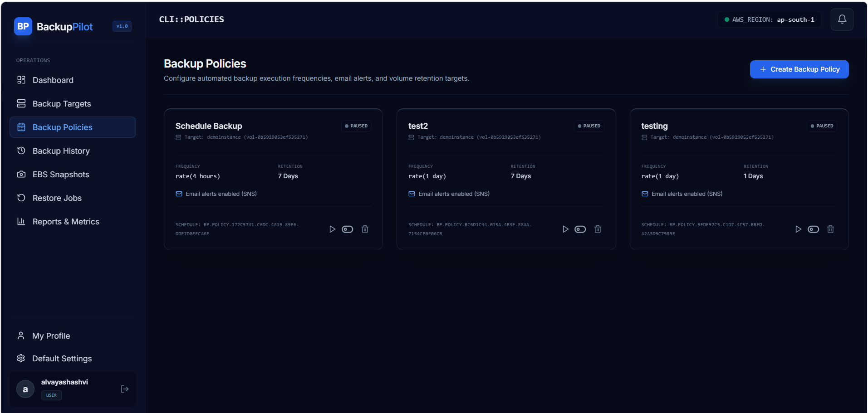This screenshot has width=868, height=413.
Task: Click the v1.0 version badge
Action: (x=122, y=26)
